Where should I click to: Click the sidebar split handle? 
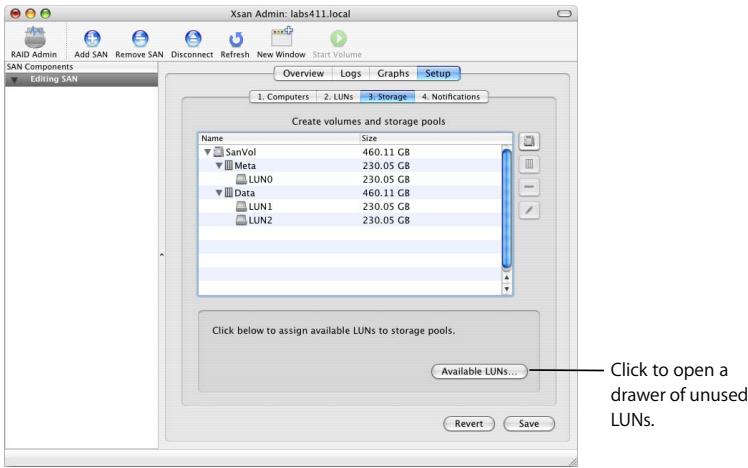coord(162,255)
